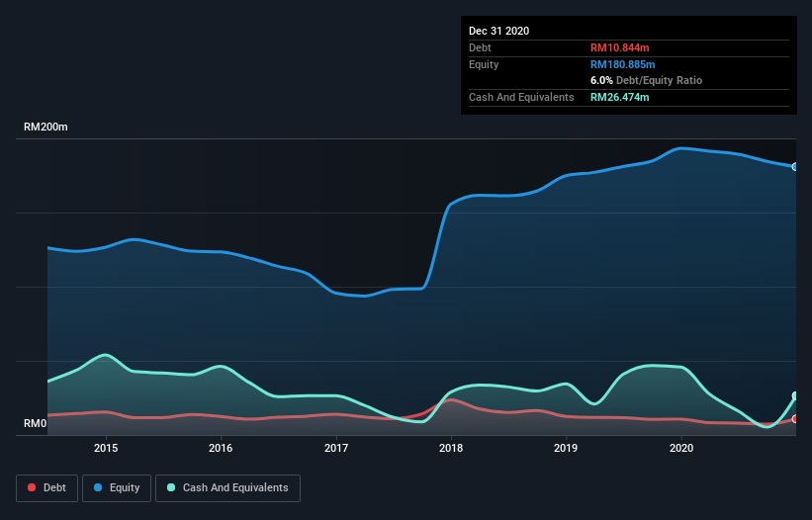Toggle Cash And Equivalents legend button
812x520 pixels.
pyautogui.click(x=227, y=488)
